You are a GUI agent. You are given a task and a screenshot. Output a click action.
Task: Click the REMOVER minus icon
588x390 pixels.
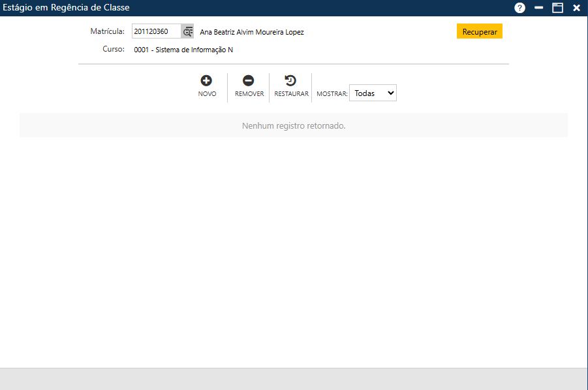249,81
